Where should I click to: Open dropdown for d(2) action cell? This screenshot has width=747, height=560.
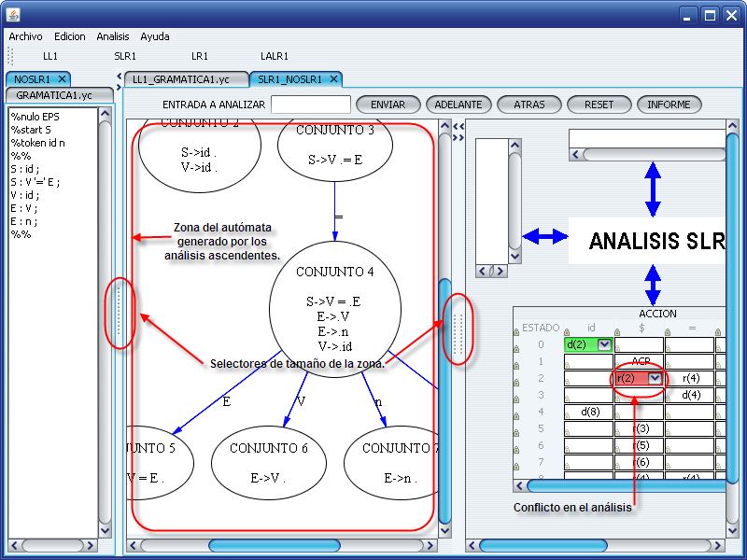(x=603, y=344)
